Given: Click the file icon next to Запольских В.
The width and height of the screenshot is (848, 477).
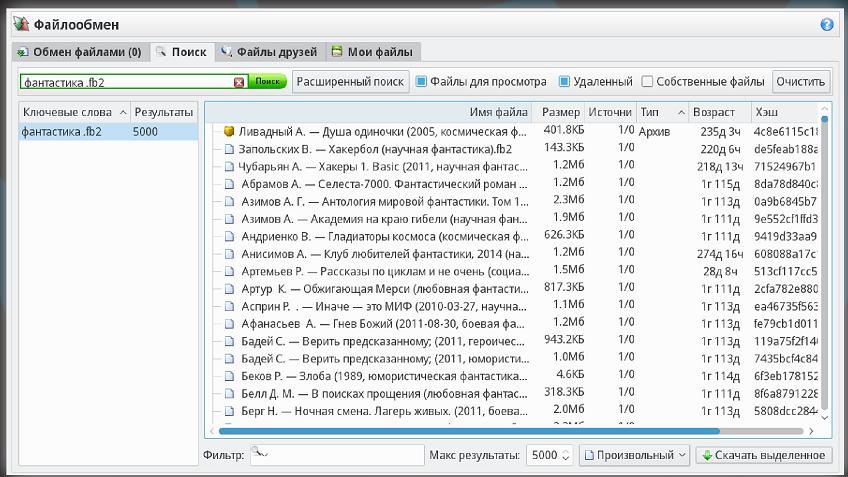Looking at the screenshot, I should [229, 149].
